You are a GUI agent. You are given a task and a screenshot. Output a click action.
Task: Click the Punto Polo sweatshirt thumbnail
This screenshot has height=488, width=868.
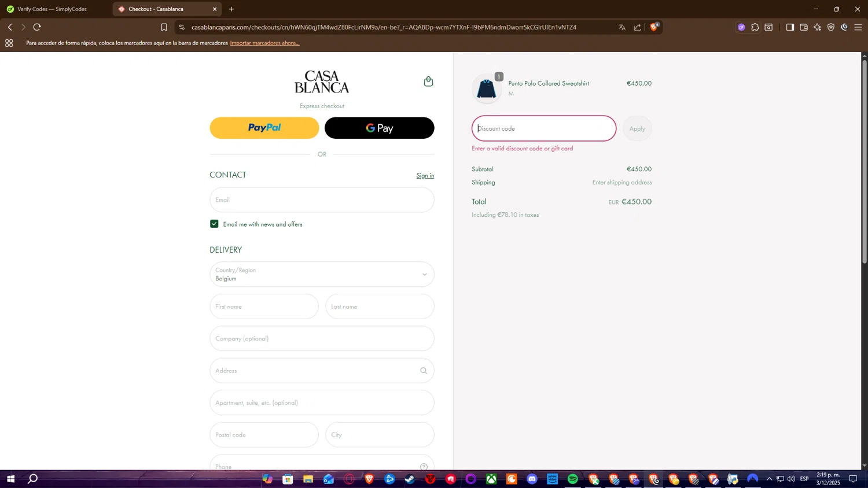point(487,88)
